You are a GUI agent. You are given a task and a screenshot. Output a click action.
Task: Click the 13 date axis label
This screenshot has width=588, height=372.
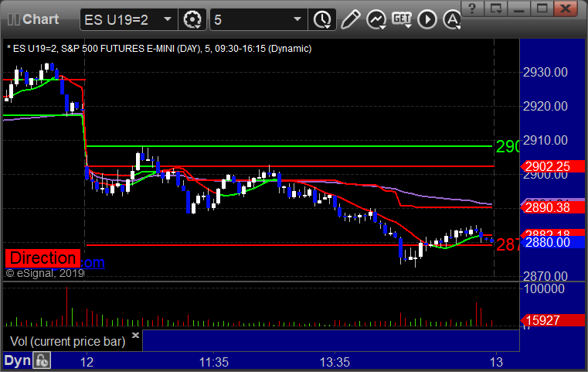click(x=496, y=362)
